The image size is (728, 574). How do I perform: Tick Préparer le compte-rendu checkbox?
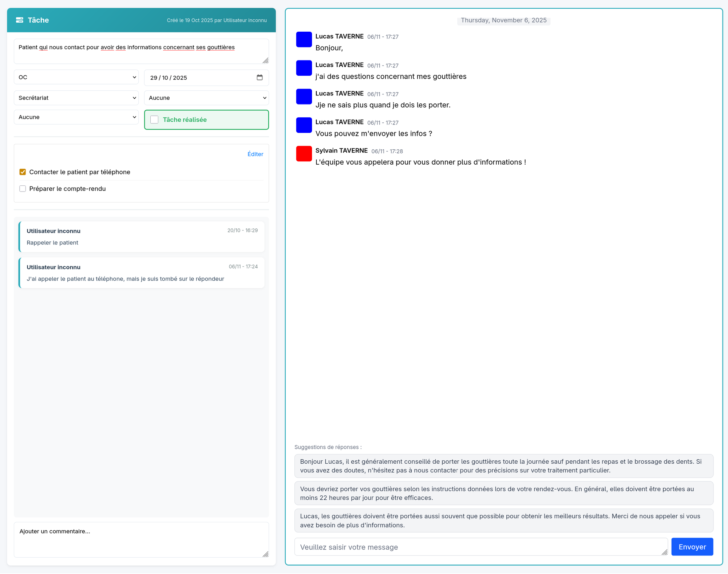tap(23, 189)
